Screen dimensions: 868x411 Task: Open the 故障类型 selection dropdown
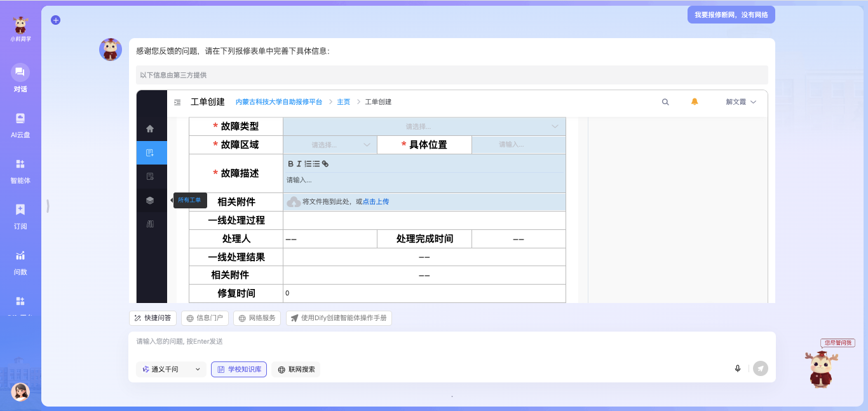click(424, 126)
